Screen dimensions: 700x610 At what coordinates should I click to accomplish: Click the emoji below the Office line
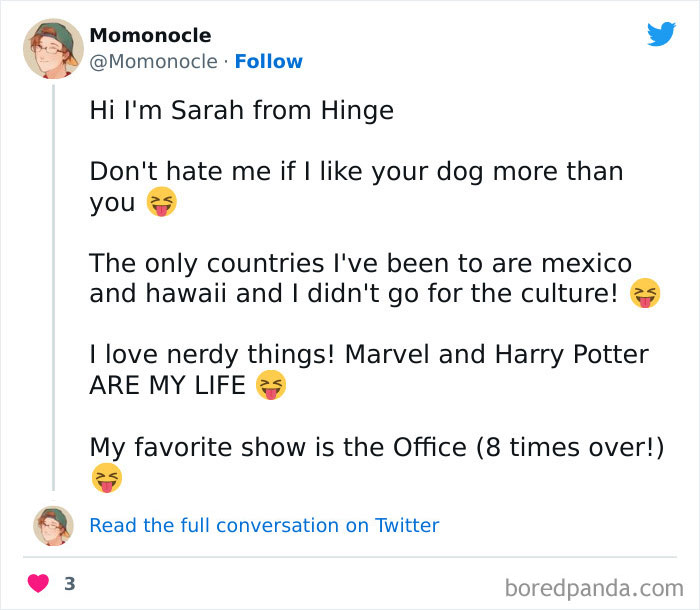pos(106,478)
